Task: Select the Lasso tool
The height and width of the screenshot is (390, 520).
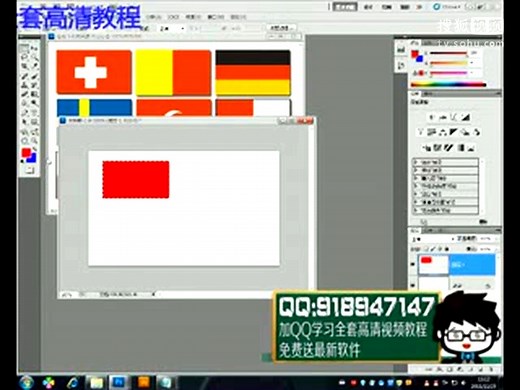Action: [24, 58]
